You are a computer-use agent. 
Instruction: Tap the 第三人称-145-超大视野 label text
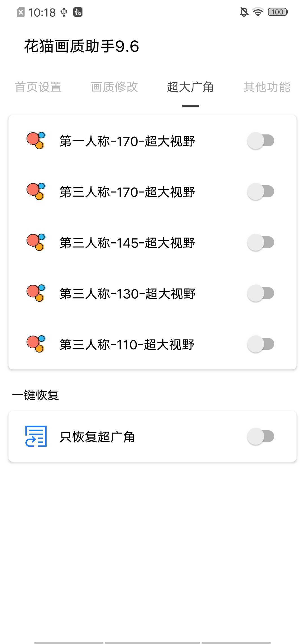pyautogui.click(x=127, y=243)
